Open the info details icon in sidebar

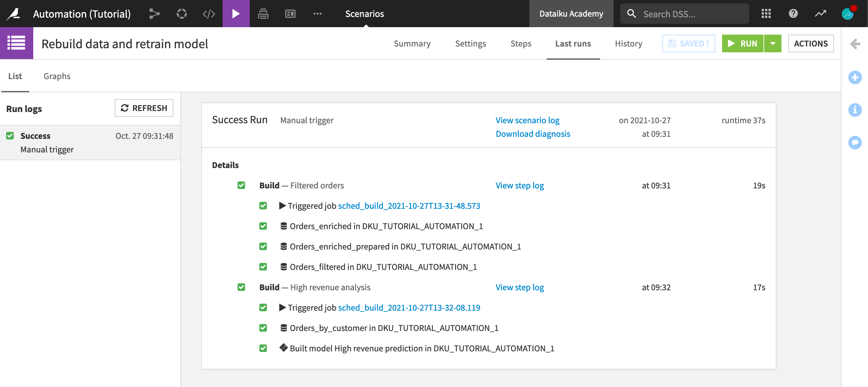[855, 110]
